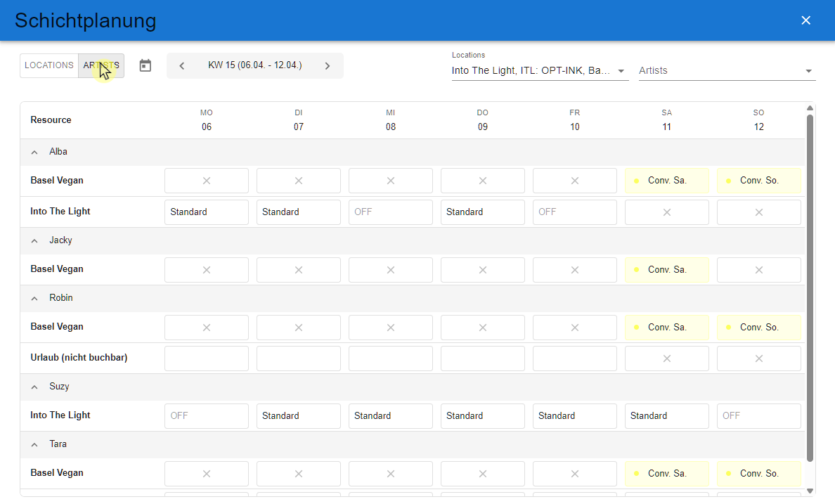This screenshot has width=835, height=504.
Task: Open Alba Into The Light Thursday Standard shift
Action: pos(482,212)
